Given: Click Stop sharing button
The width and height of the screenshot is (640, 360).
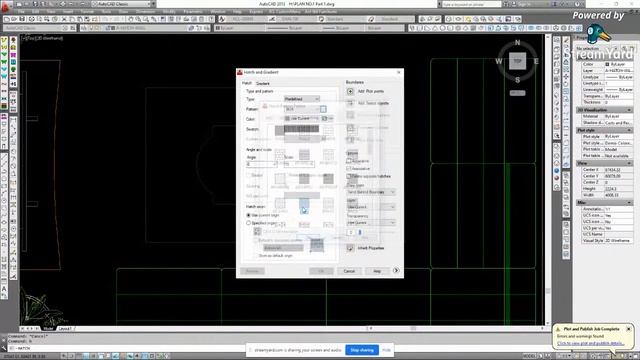Looking at the screenshot, I should pyautogui.click(x=362, y=350).
